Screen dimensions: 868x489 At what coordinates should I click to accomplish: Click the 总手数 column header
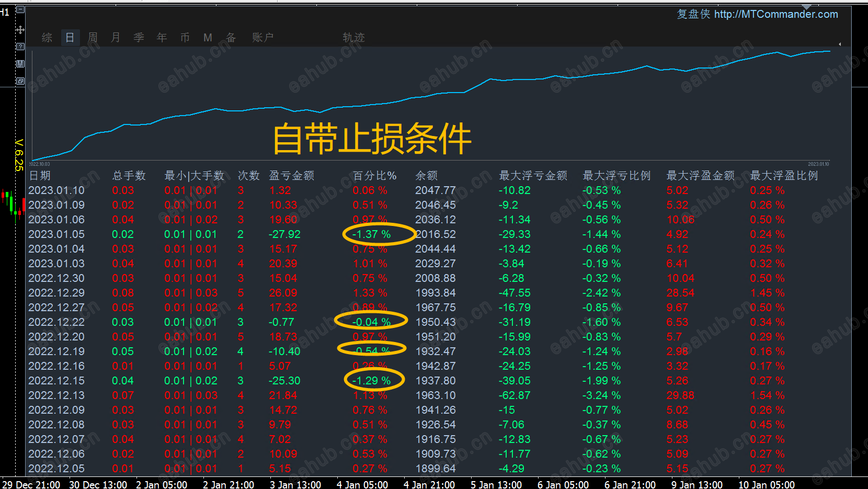pyautogui.click(x=129, y=176)
